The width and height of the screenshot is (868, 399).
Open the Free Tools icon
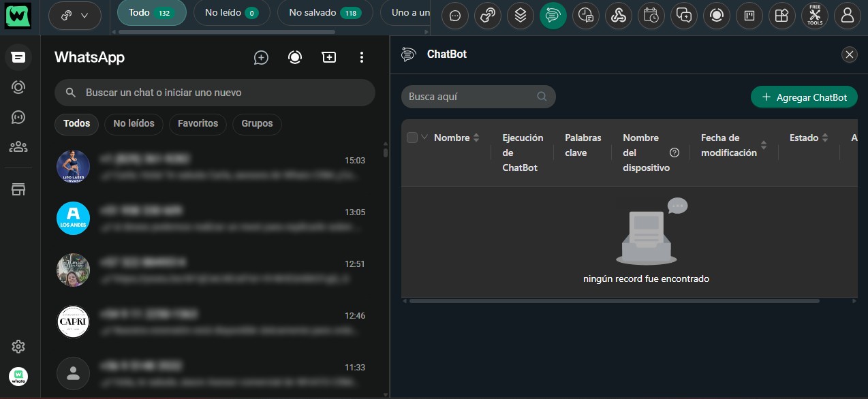point(815,16)
